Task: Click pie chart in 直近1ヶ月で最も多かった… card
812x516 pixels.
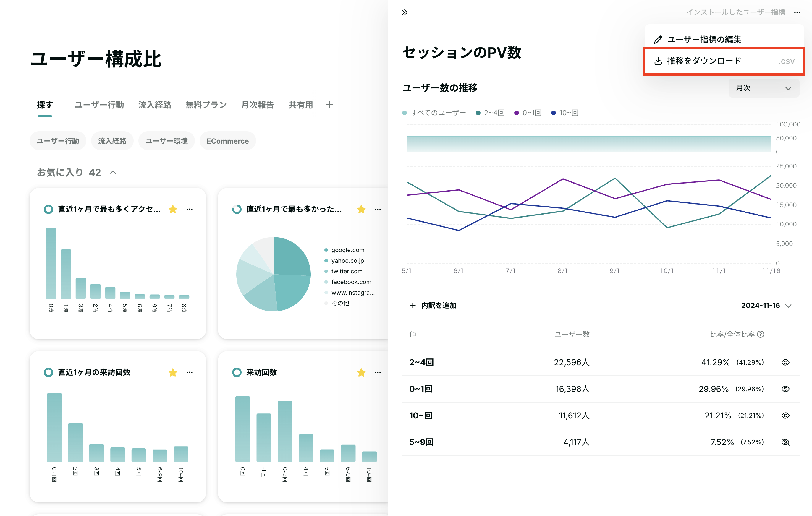Action: pyautogui.click(x=274, y=274)
